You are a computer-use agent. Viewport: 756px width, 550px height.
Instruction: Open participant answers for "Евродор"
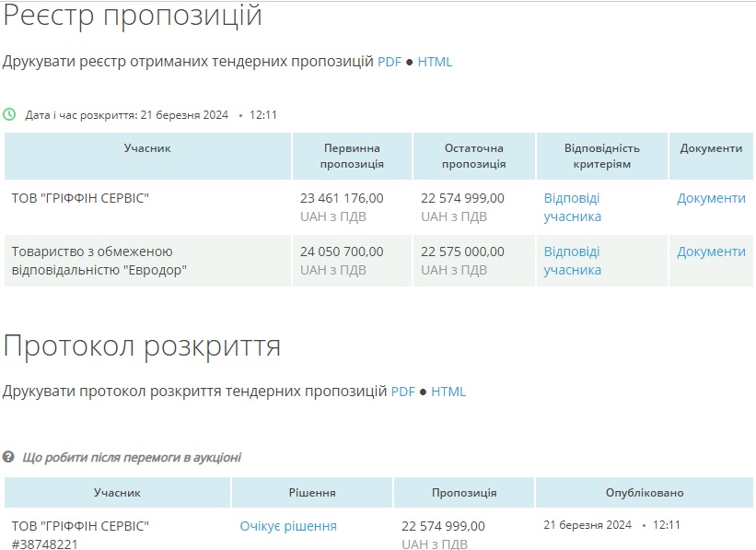click(x=573, y=261)
